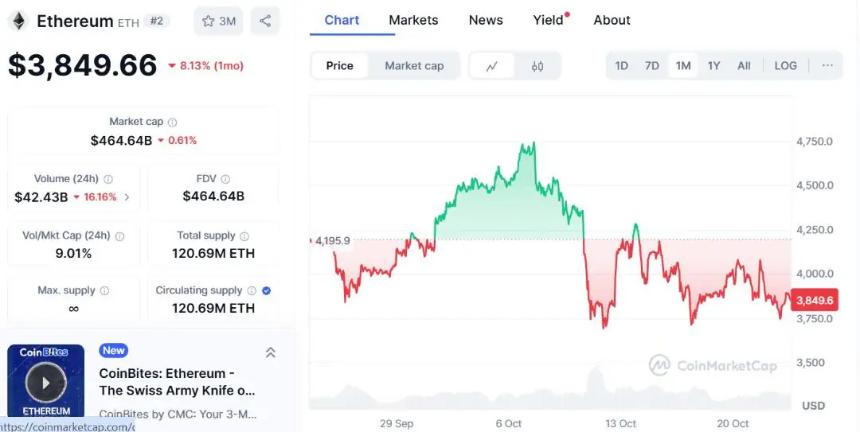Viewport: 860px width, 432px height.
Task: Click the Ethereum logo icon
Action: [x=18, y=20]
